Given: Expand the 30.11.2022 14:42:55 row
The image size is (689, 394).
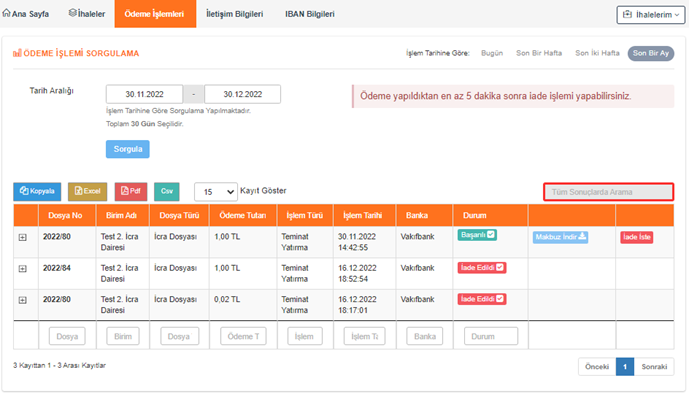Looking at the screenshot, I should click(22, 237).
